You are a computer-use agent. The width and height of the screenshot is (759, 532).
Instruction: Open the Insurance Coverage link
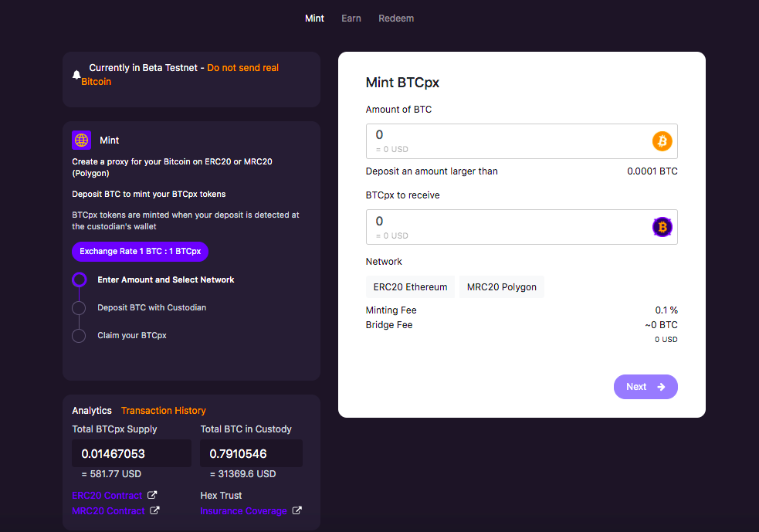243,510
